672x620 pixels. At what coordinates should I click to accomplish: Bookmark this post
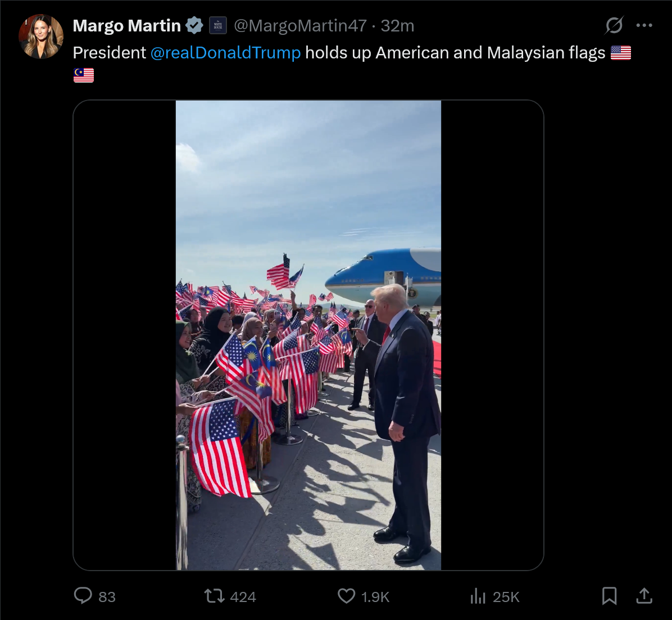pyautogui.click(x=609, y=596)
